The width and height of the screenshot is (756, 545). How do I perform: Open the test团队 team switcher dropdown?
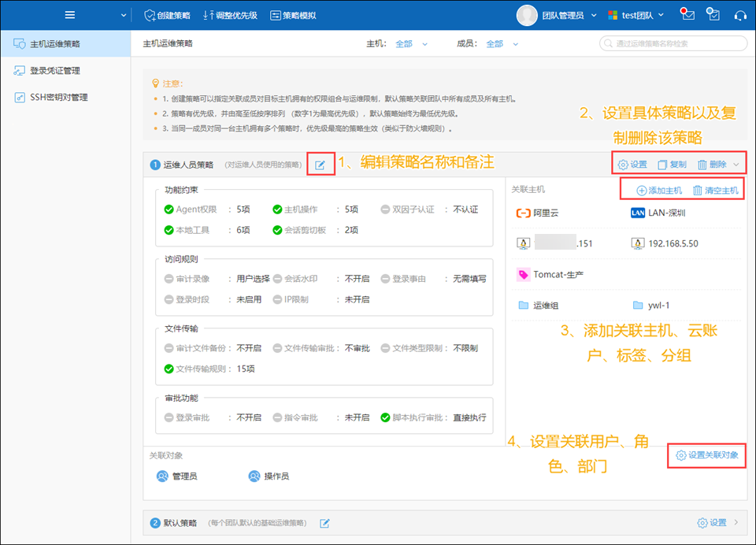636,15
